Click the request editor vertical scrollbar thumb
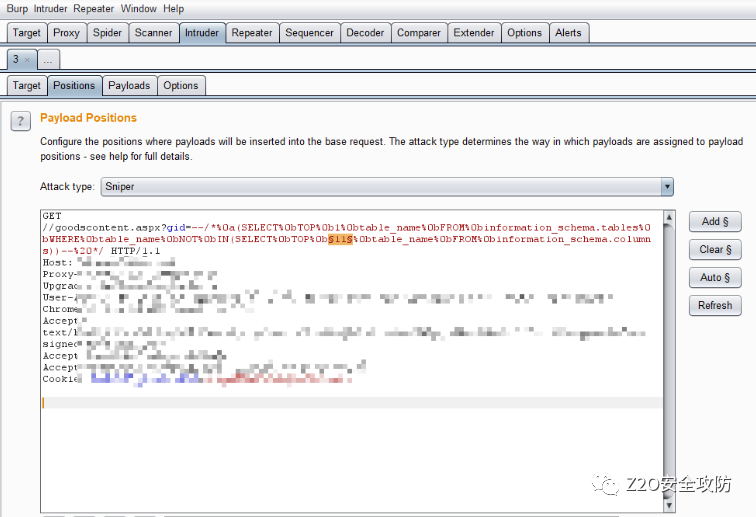756x517 pixels. [x=669, y=359]
